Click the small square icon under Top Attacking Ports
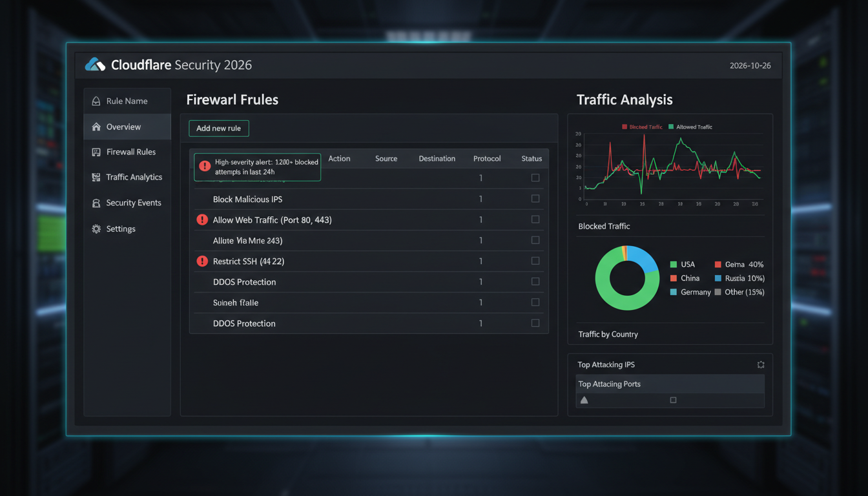The image size is (868, 496). click(x=673, y=400)
